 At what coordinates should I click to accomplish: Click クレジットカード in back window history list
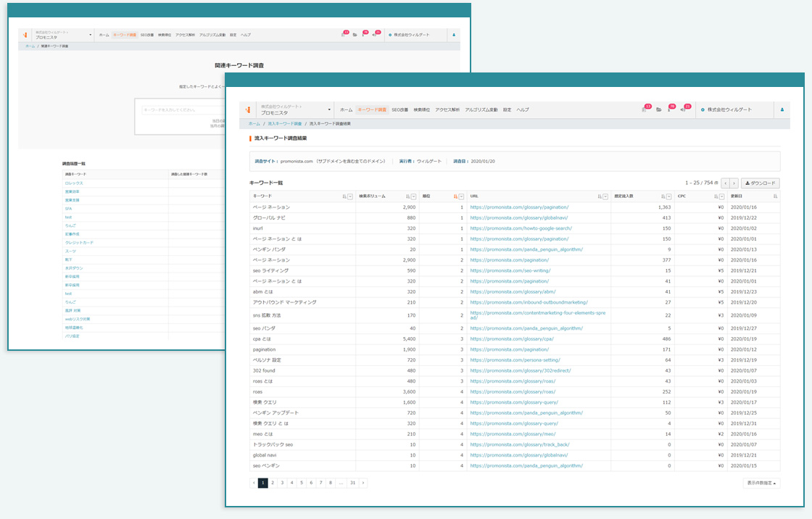click(x=79, y=243)
